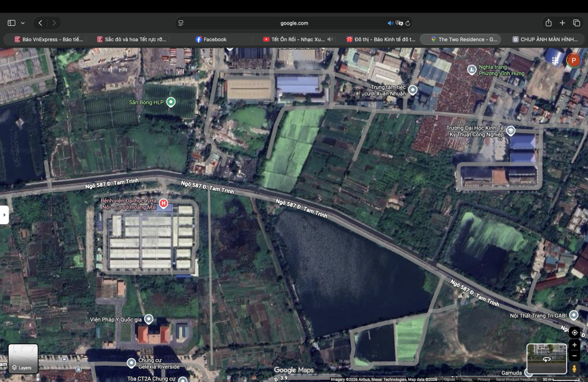Show the tab overview
Image resolution: width=588 pixels, height=382 pixels.
(x=577, y=23)
